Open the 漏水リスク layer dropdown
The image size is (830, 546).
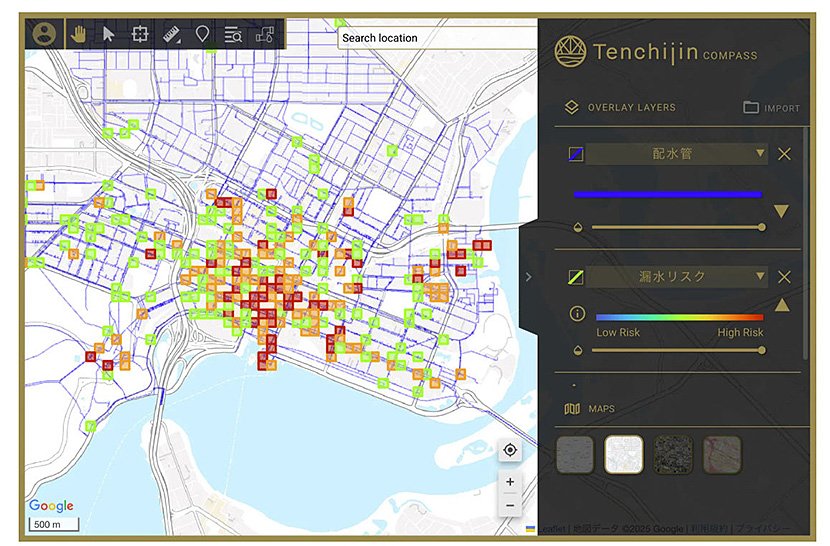676,276
